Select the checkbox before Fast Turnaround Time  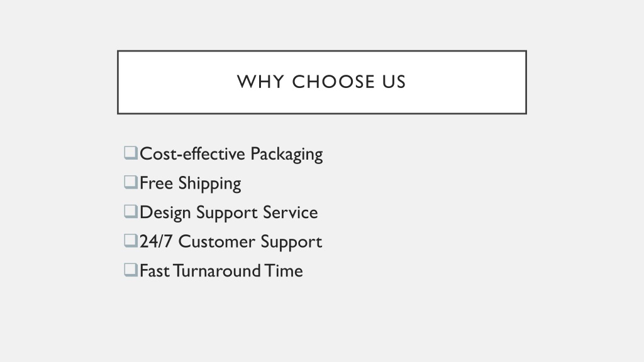[131, 270]
